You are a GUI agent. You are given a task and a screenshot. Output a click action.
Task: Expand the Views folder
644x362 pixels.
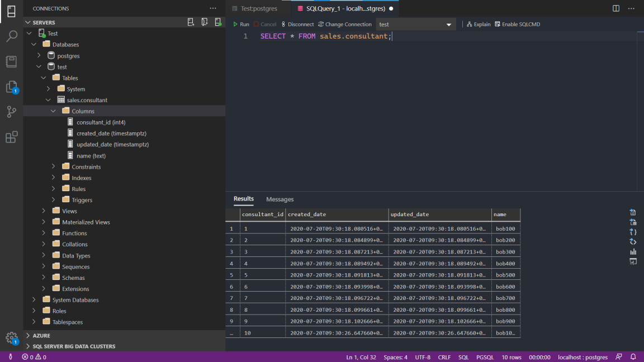(44, 211)
